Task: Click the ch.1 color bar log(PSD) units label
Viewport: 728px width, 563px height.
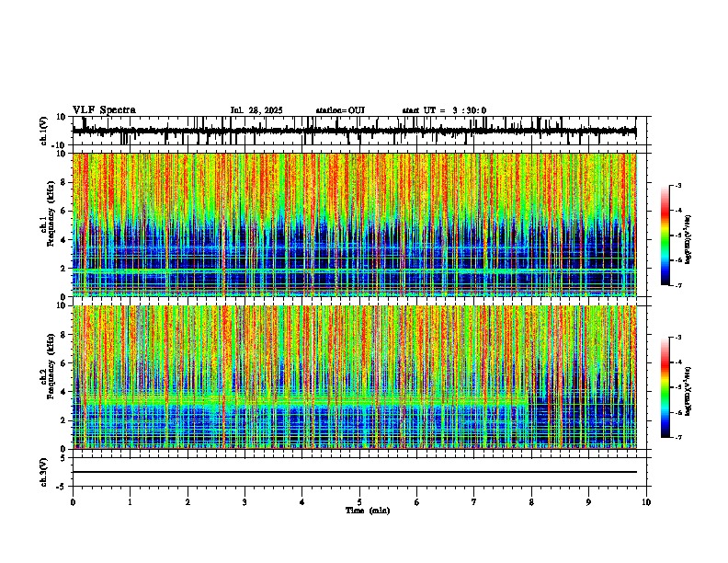Action: click(x=688, y=239)
